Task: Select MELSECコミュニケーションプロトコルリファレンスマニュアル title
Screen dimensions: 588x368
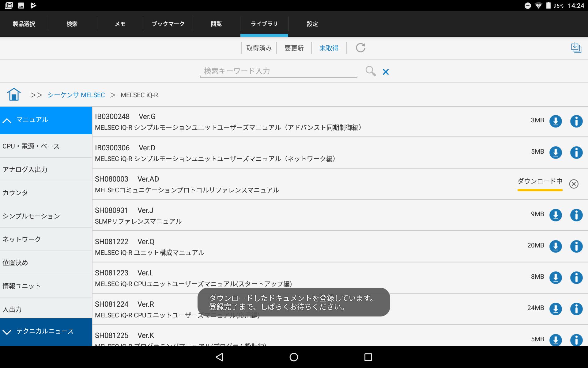Action: 187,190
